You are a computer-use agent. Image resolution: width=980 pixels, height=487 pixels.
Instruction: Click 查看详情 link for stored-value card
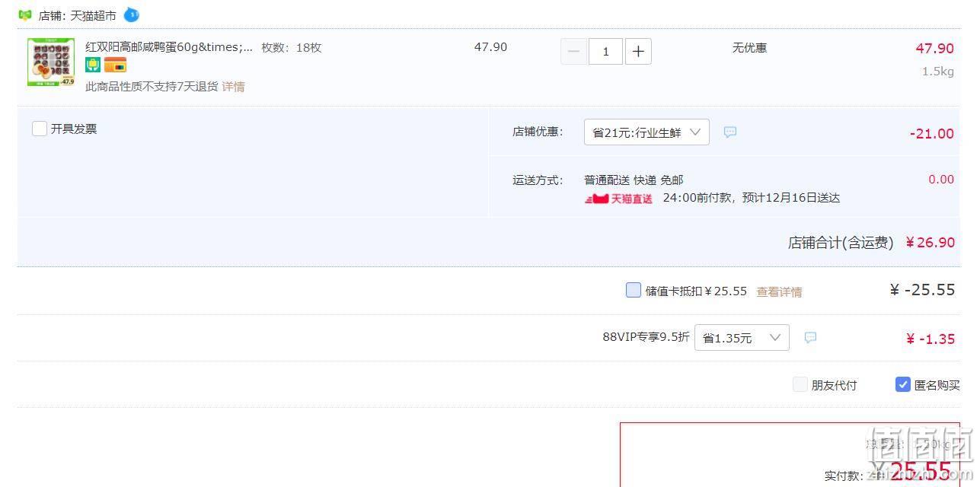pyautogui.click(x=779, y=291)
